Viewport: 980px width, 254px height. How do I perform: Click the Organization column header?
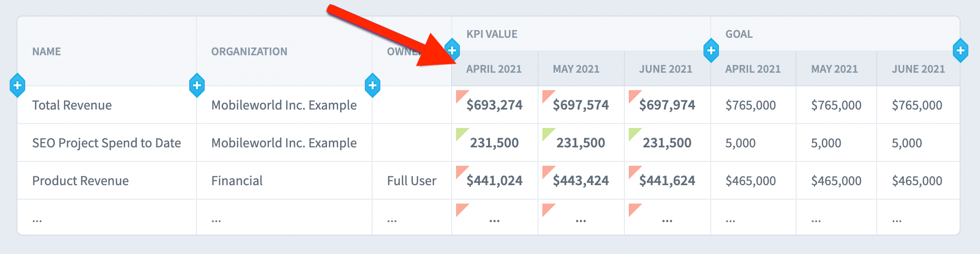[x=249, y=51]
